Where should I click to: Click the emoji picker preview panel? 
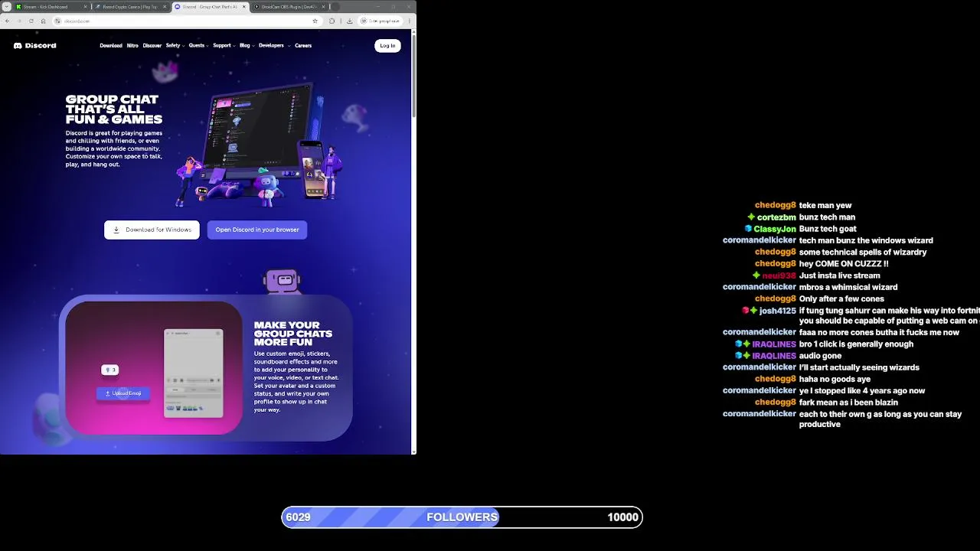pos(194,373)
